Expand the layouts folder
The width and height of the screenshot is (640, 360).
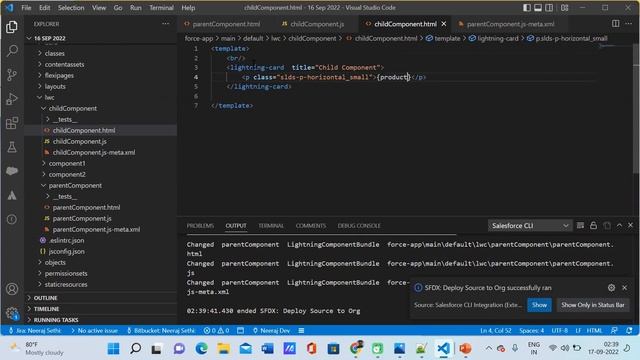click(55, 87)
